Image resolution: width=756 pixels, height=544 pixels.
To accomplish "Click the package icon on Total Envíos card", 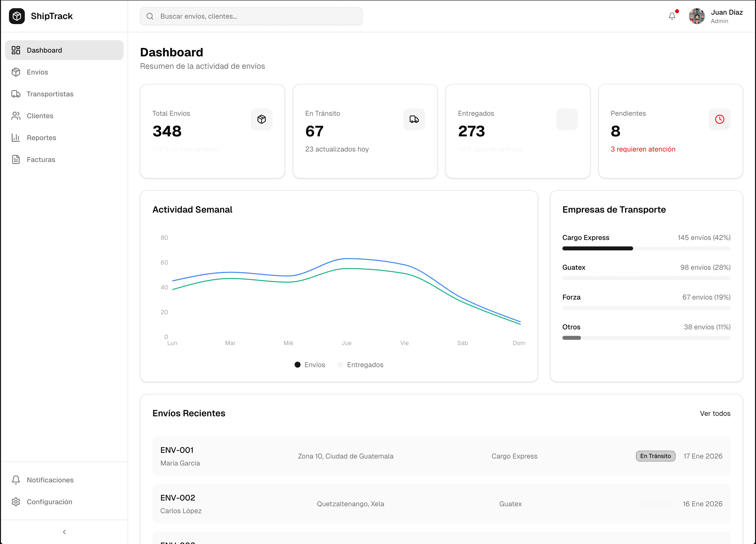I will click(x=261, y=119).
